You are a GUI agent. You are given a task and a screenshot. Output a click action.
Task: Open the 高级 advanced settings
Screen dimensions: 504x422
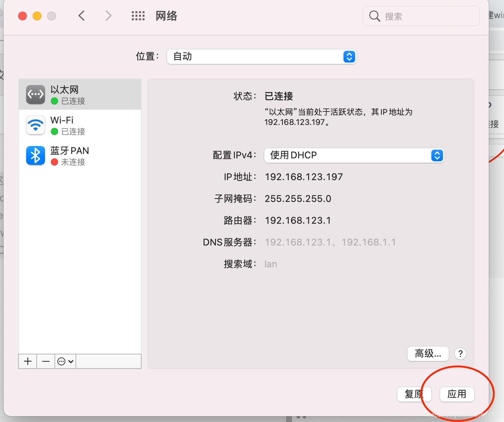428,353
